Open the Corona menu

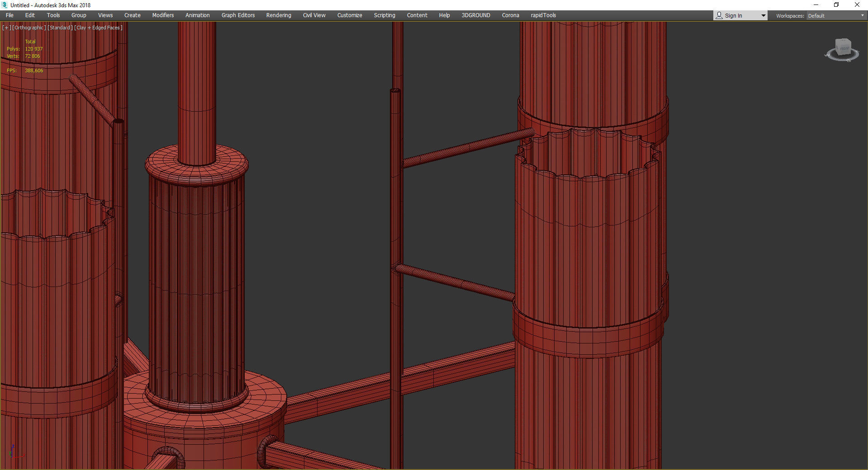(511, 15)
